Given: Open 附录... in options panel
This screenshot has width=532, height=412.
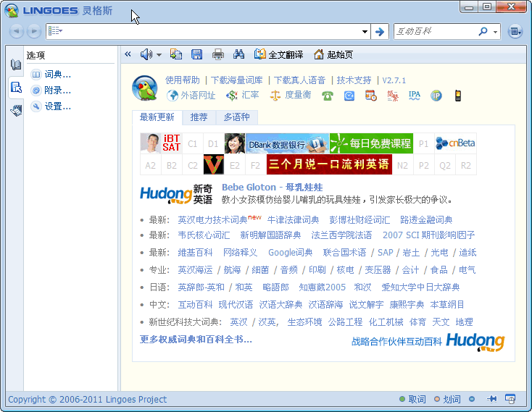Looking at the screenshot, I should coord(51,90).
